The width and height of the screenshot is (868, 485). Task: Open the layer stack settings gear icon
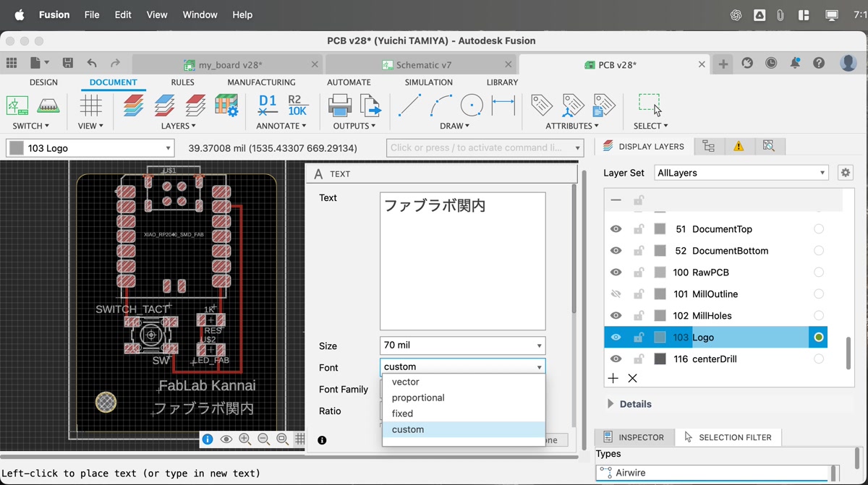(226, 106)
